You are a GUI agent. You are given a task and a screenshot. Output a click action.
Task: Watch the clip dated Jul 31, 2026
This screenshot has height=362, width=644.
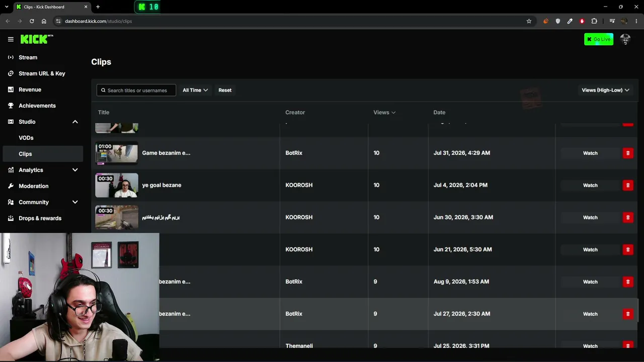(x=590, y=153)
